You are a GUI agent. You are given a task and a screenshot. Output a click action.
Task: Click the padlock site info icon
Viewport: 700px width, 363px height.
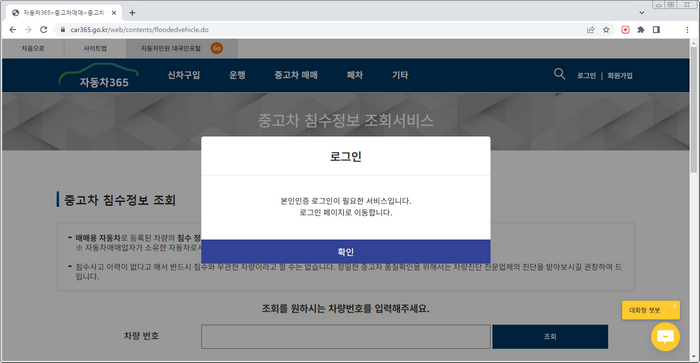[x=62, y=29]
